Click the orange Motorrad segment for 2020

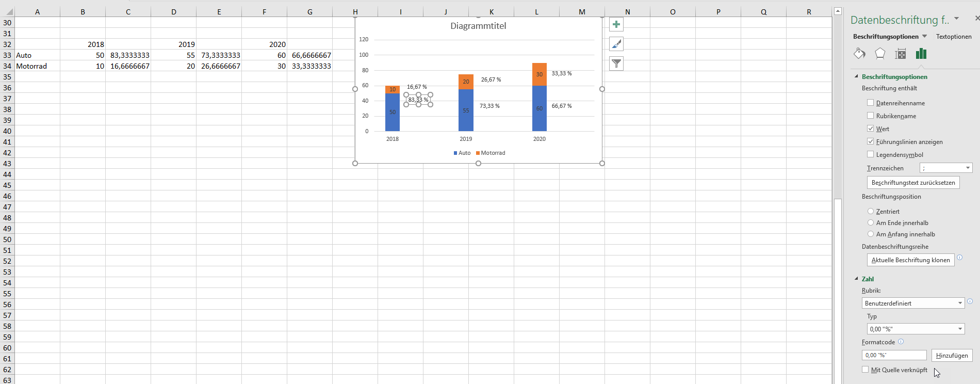[x=540, y=74]
